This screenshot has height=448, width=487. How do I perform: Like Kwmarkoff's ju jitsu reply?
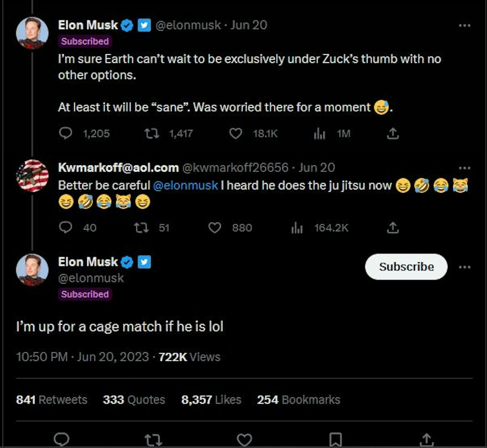[215, 228]
